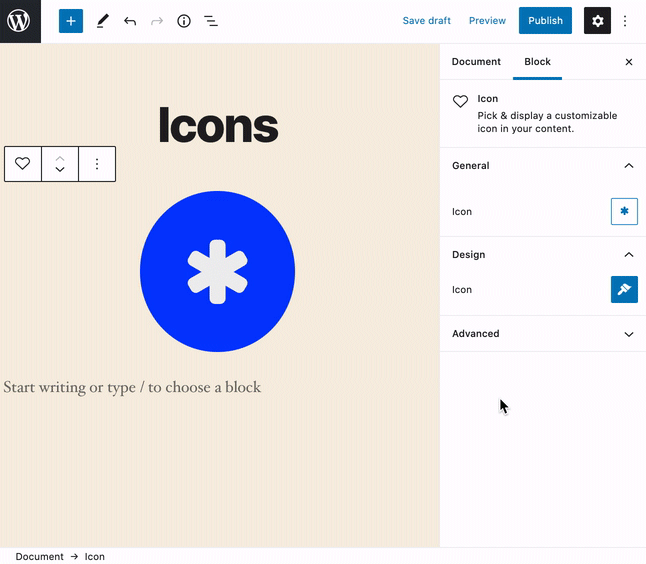
Task: Toggle settings sidebar gear icon
Action: click(597, 21)
